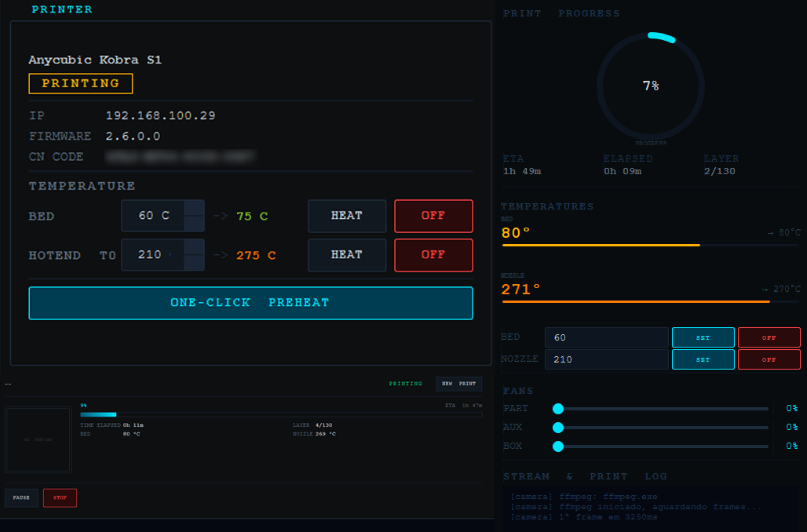Start a job with the New Print button
Image resolution: width=807 pixels, height=532 pixels.
tap(458, 384)
